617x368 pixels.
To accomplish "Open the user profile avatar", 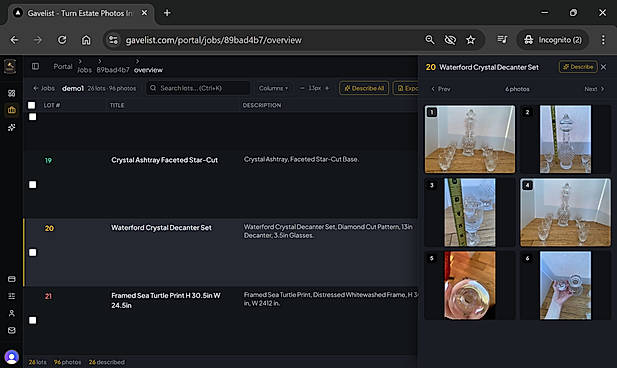I will (x=11, y=357).
